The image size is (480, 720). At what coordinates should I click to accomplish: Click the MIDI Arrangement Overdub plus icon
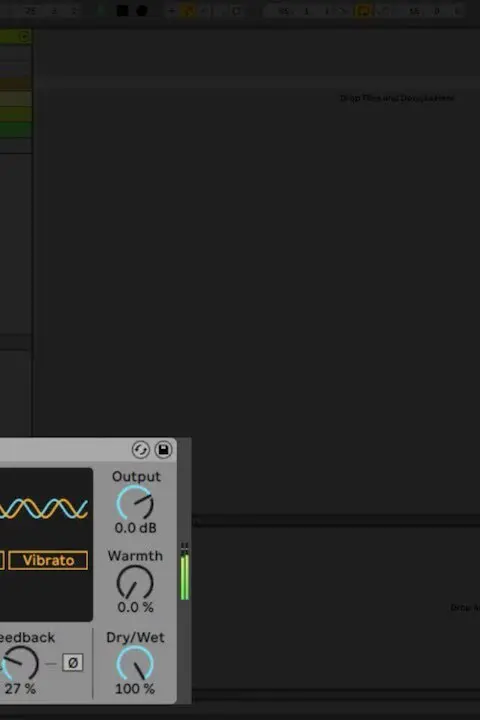tap(171, 11)
